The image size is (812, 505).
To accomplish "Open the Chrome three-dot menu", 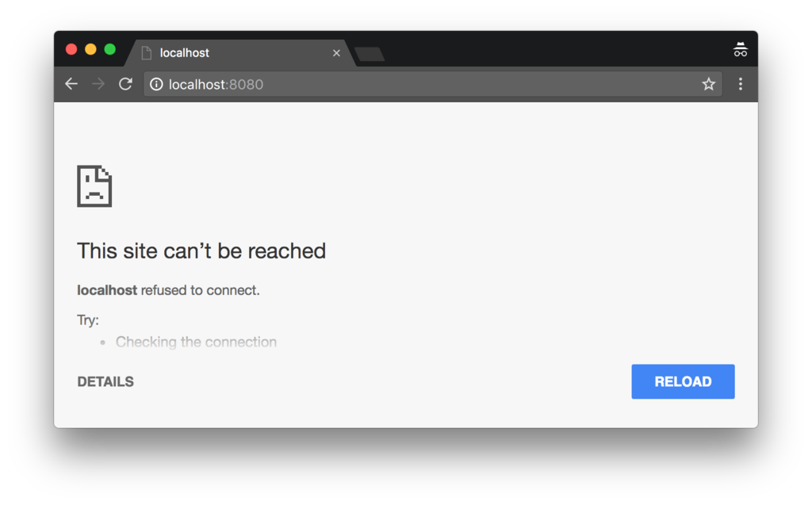I will (x=741, y=84).
